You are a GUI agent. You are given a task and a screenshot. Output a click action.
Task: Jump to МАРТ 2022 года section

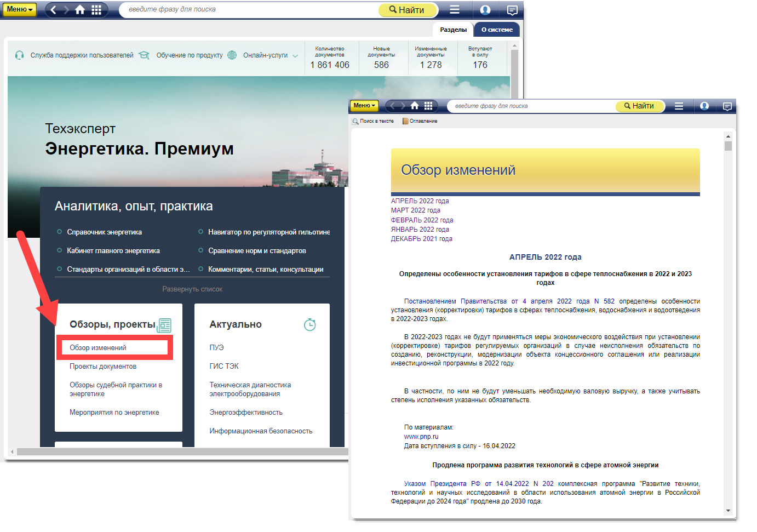pos(415,210)
